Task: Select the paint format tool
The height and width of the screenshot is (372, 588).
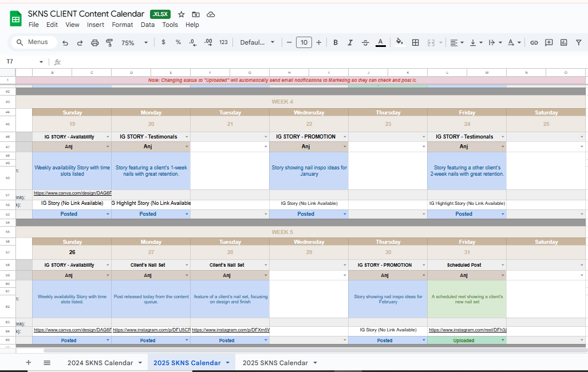Action: pos(109,42)
